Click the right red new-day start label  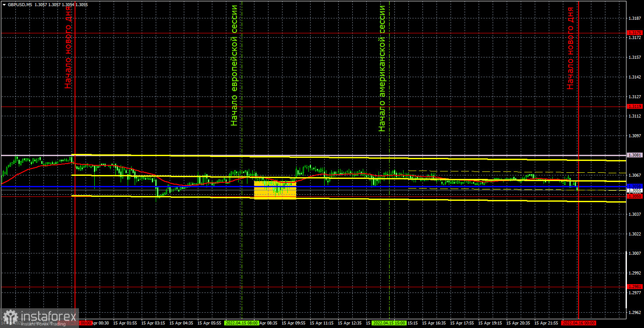click(570, 48)
